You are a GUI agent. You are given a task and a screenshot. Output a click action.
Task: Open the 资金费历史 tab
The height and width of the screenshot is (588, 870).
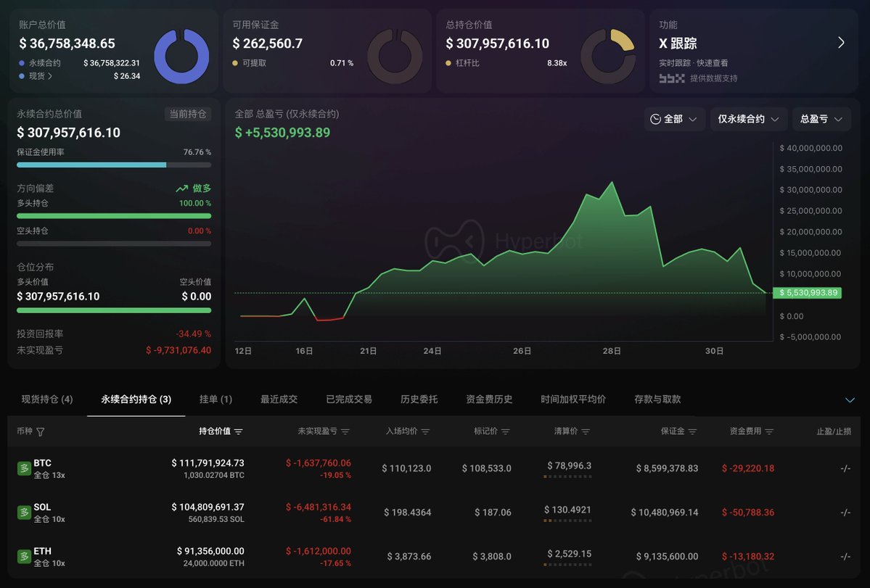click(489, 399)
